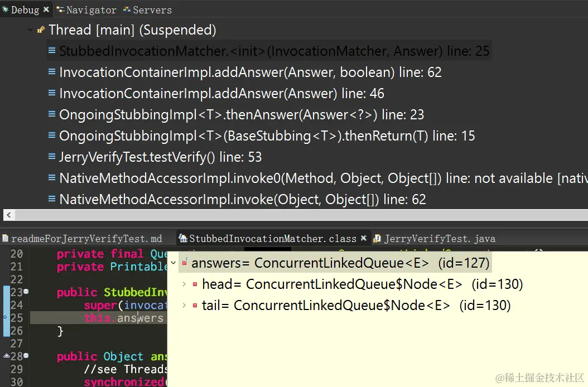Click stack frame icon of addAnswer line 46
The height and width of the screenshot is (387, 588).
tap(52, 92)
